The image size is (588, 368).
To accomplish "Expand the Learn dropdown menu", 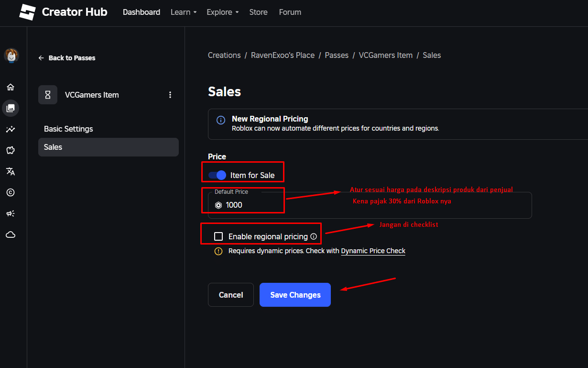I will [184, 12].
